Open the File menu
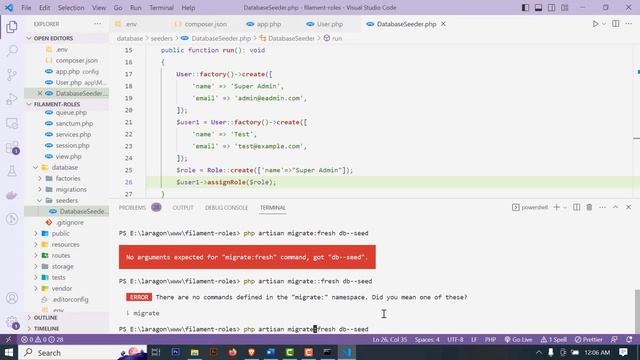 point(26,8)
